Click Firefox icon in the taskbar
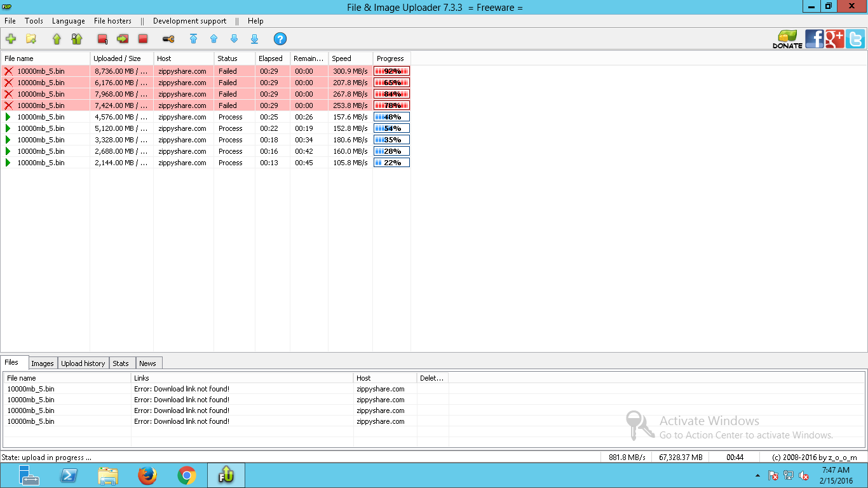The height and width of the screenshot is (488, 868). pos(147,475)
